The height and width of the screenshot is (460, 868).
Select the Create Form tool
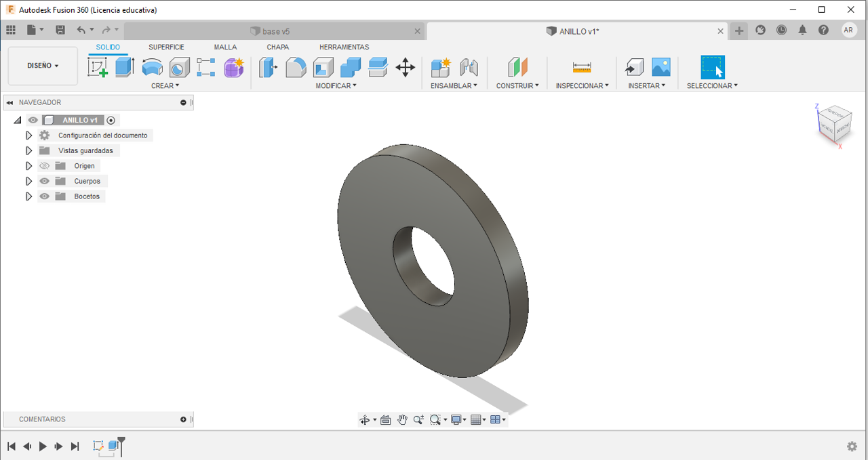tap(234, 67)
